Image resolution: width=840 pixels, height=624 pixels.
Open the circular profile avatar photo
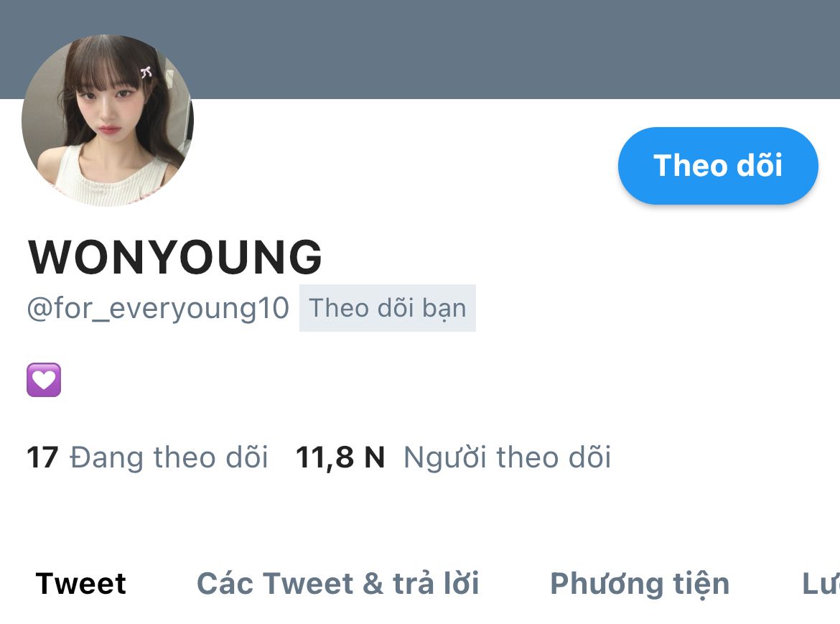coord(108,121)
